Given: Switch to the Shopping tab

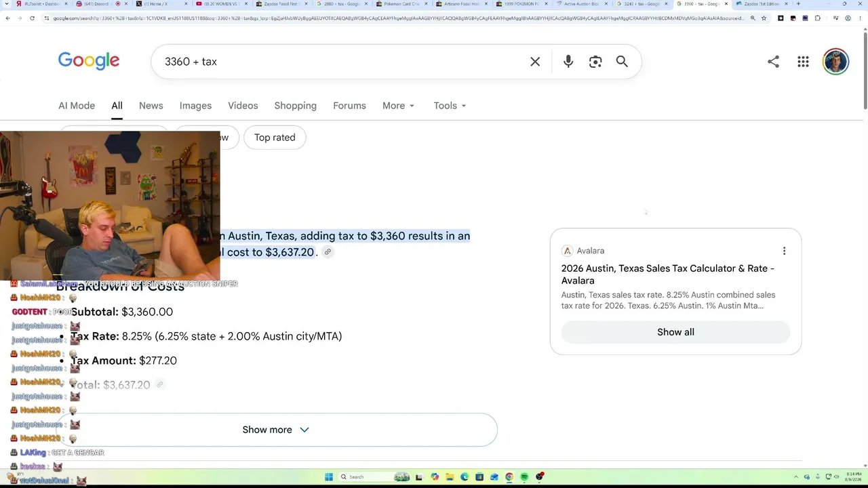Looking at the screenshot, I should [x=295, y=106].
